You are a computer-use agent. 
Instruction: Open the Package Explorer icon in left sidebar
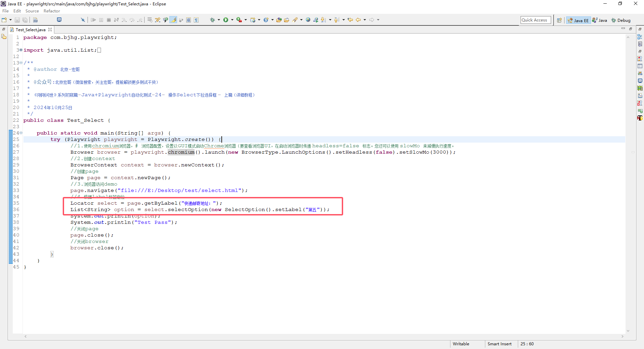[x=4, y=37]
